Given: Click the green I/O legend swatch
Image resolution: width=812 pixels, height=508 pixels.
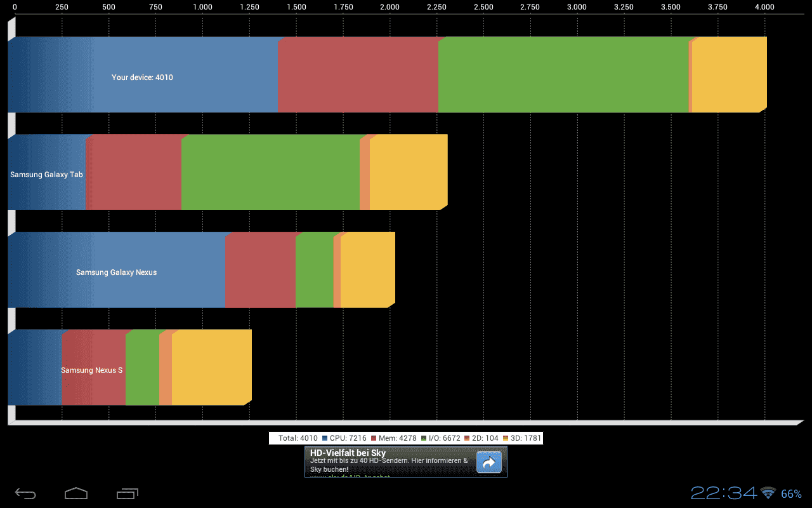Looking at the screenshot, I should coord(424,438).
